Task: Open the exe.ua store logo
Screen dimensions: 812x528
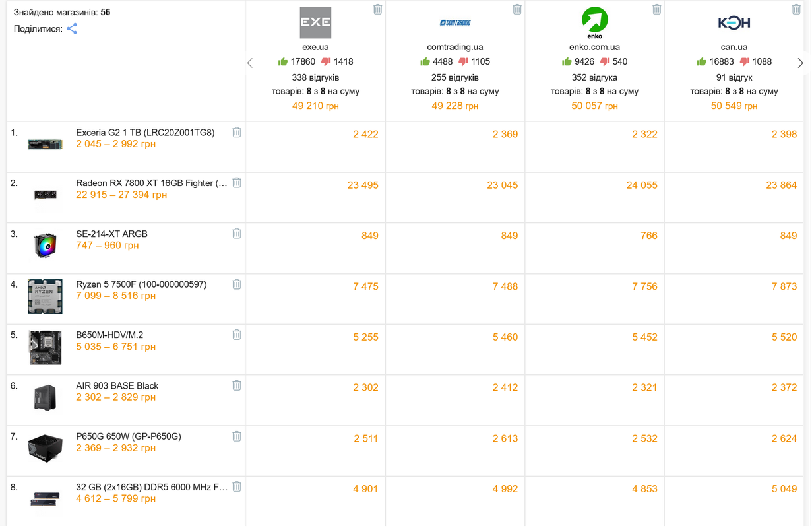Action: click(x=315, y=22)
